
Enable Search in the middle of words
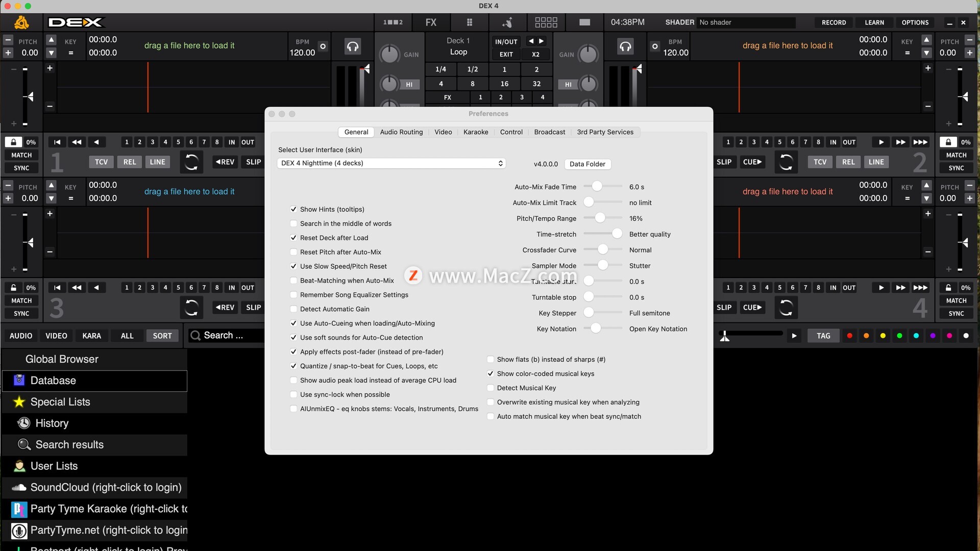[293, 223]
